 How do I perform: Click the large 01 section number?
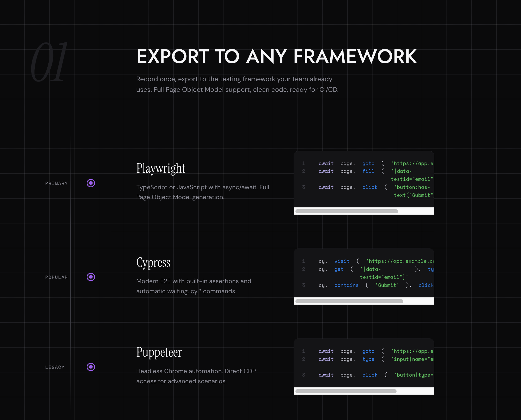(x=49, y=62)
